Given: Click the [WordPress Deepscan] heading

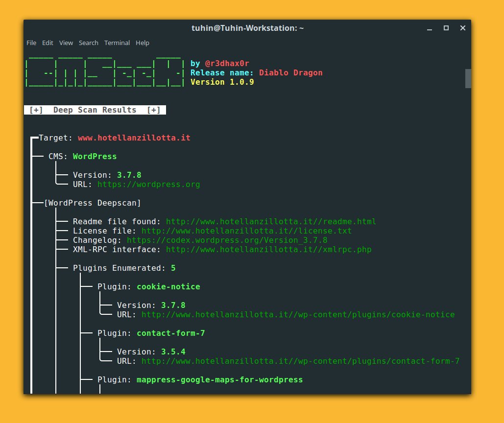Looking at the screenshot, I should pos(92,203).
